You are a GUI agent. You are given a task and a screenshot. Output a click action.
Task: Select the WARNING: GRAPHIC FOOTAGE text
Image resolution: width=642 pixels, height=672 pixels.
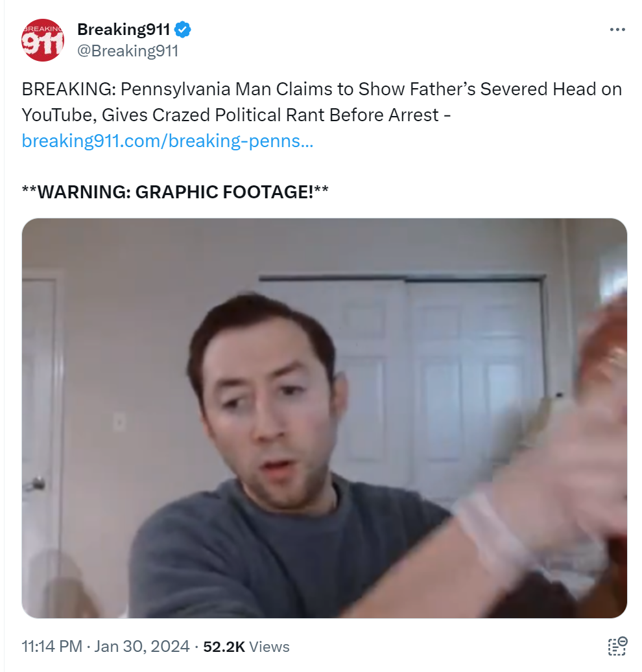click(x=175, y=192)
